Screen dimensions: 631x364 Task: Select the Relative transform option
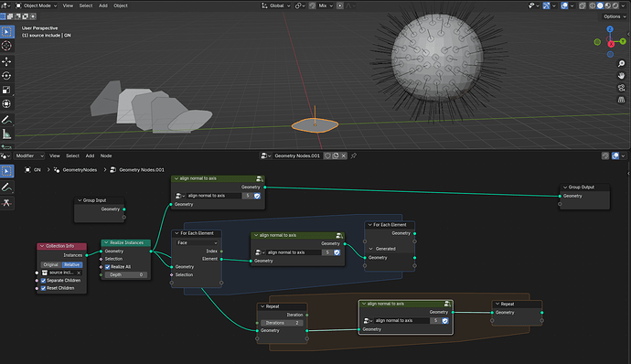(72, 265)
